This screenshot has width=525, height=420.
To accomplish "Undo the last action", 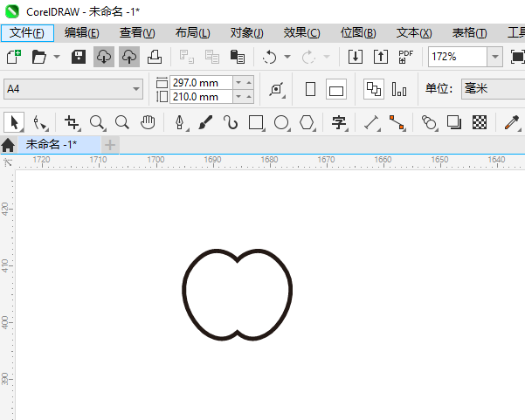I will pos(270,57).
